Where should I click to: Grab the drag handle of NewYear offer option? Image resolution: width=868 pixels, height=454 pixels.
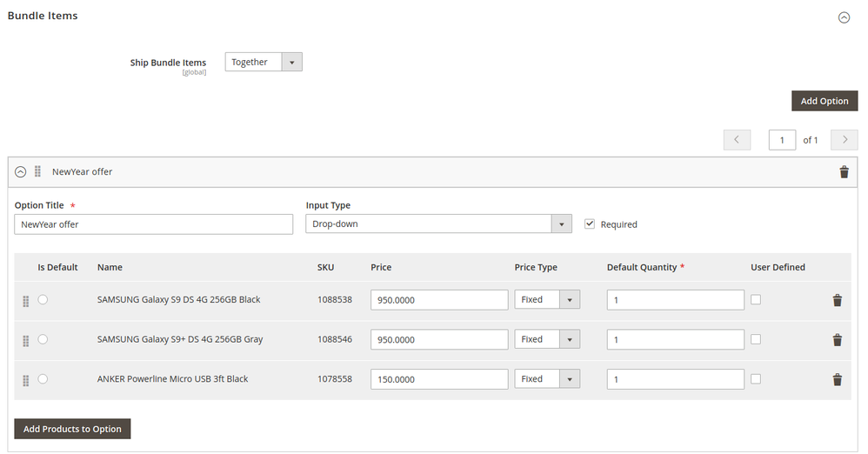[37, 171]
